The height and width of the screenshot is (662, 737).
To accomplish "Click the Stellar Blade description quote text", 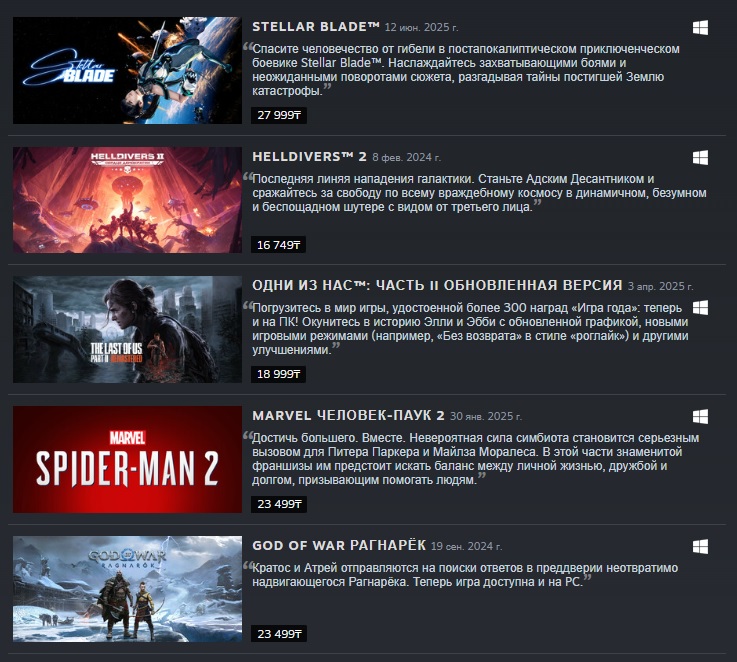I will [x=463, y=70].
